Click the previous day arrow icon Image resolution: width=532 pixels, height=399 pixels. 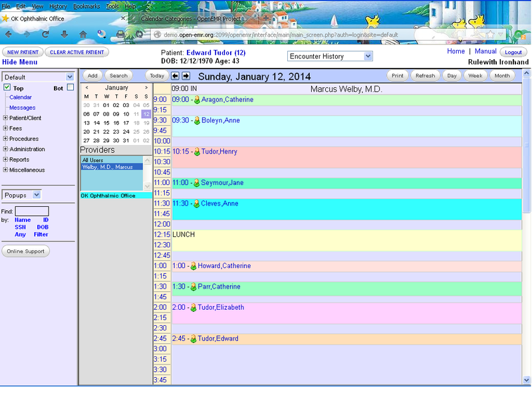tap(175, 76)
